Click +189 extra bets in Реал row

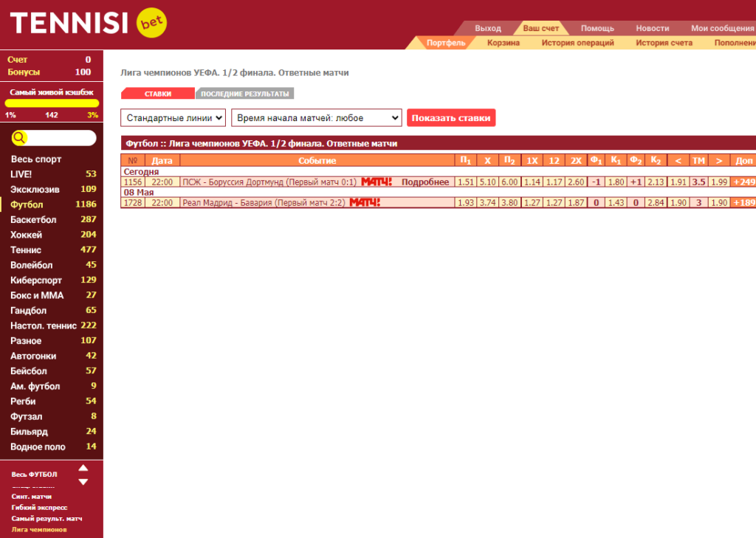click(743, 202)
